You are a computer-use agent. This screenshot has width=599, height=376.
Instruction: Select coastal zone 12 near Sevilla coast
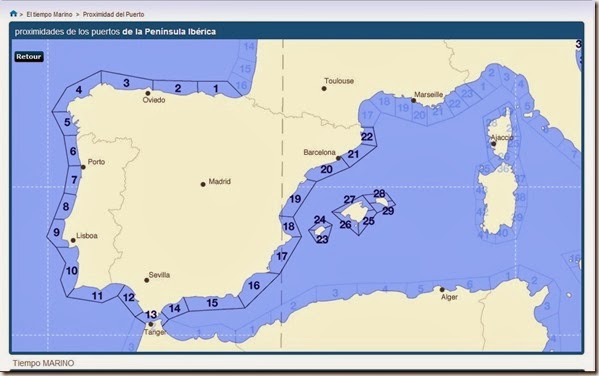129,297
